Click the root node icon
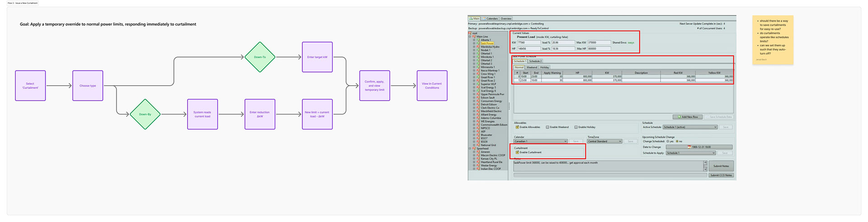Viewport: 868px width, 222px height. coord(470,33)
